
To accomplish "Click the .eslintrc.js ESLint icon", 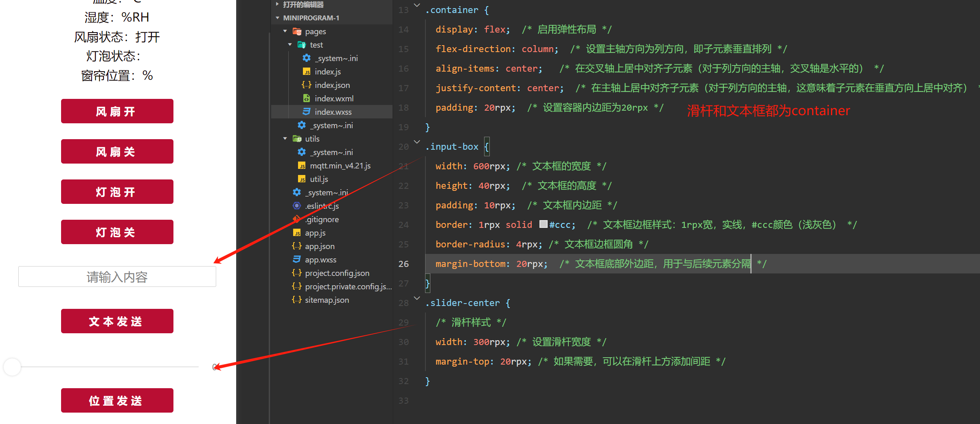I will click(297, 206).
